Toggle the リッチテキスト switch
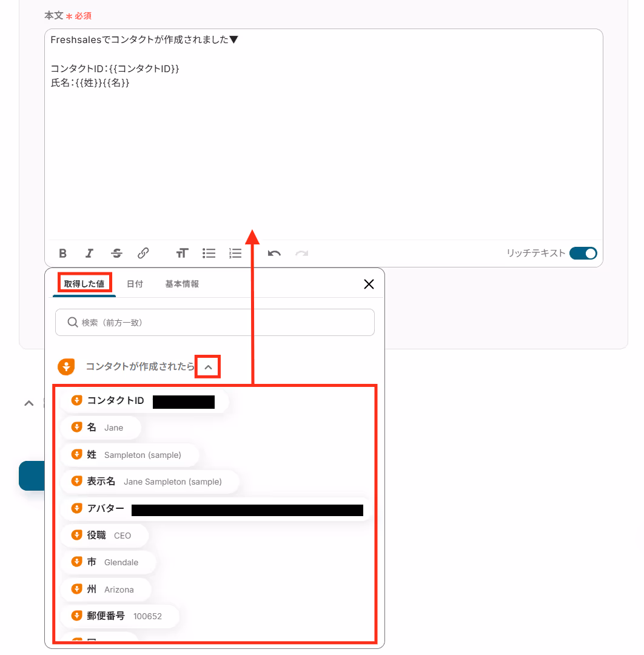Screen dimensions: 644x655 pos(583,253)
